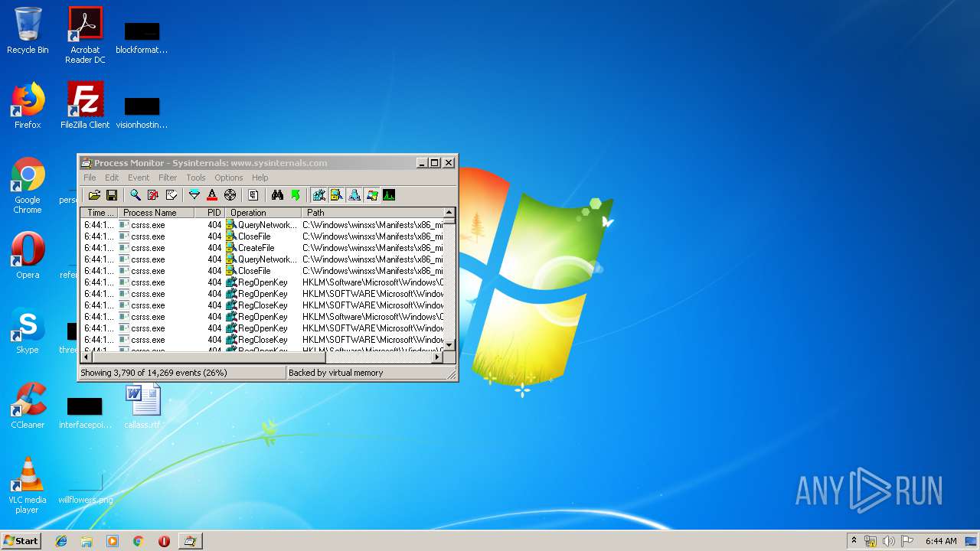The width and height of the screenshot is (980, 551).
Task: Toggle Show Registry Activity button
Action: [318, 195]
